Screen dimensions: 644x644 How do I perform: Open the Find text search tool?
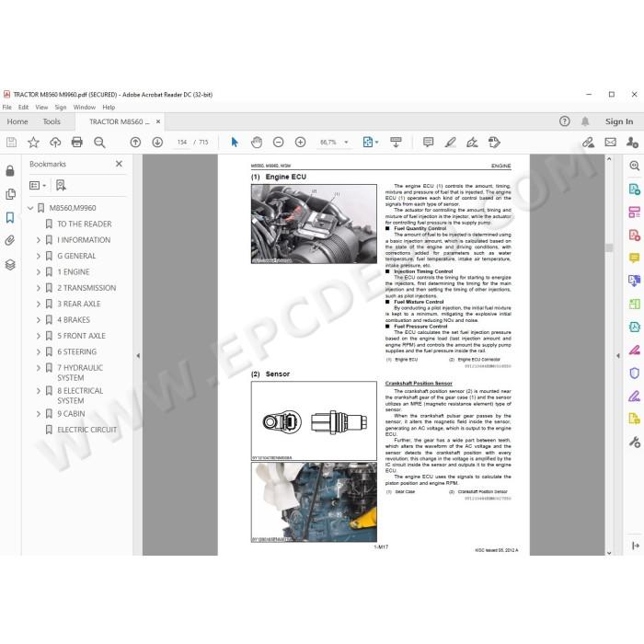(x=99, y=142)
